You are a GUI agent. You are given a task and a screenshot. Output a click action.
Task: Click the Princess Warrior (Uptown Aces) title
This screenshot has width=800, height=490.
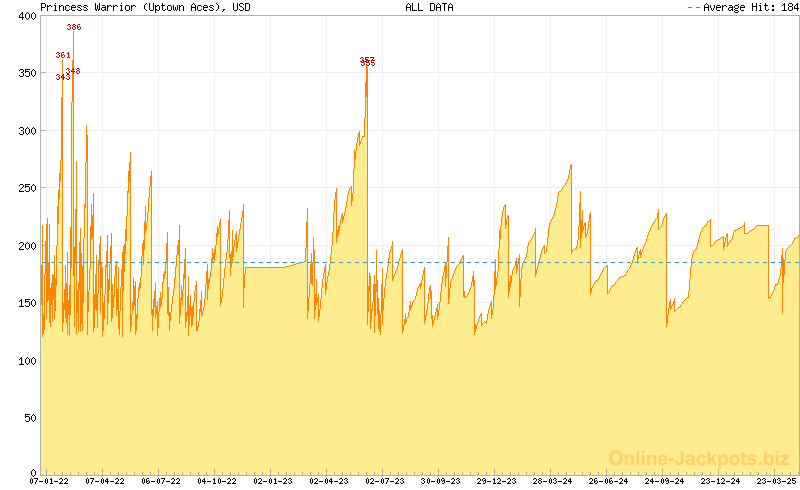146,7
